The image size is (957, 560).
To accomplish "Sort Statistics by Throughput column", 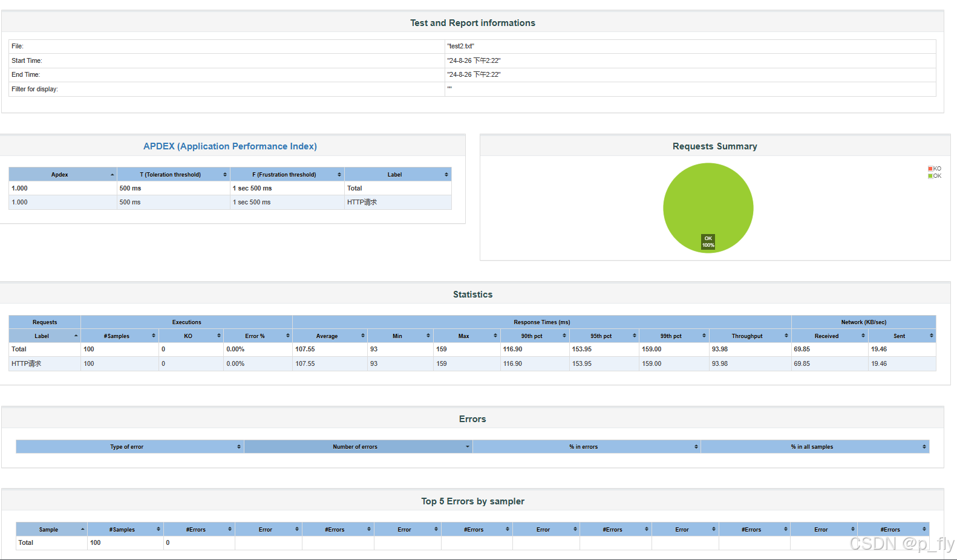I will (750, 336).
